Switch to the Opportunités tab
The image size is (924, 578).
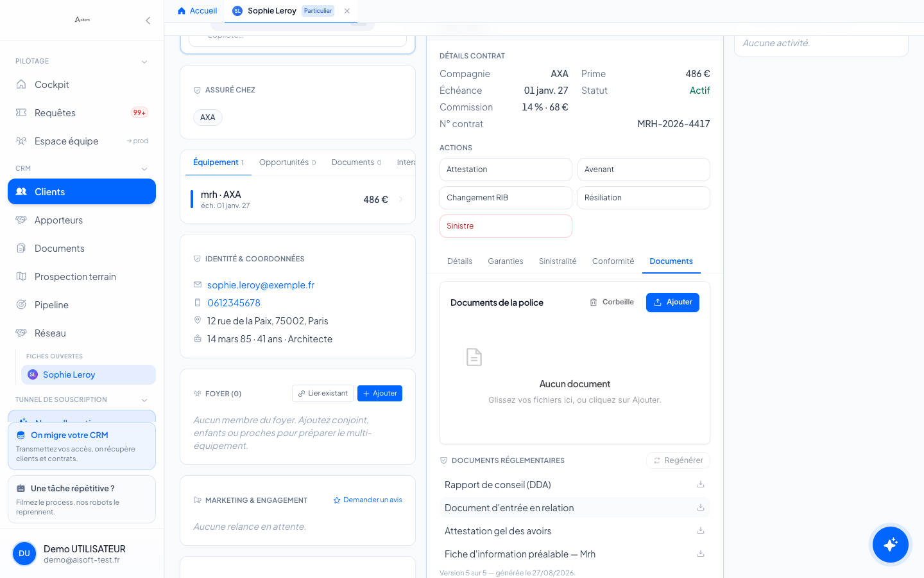tap(287, 162)
